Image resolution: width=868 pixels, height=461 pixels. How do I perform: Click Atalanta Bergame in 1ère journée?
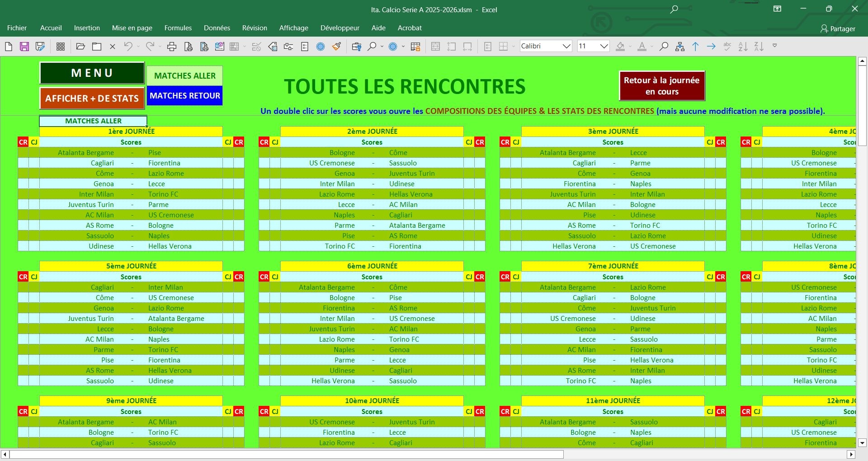(86, 153)
